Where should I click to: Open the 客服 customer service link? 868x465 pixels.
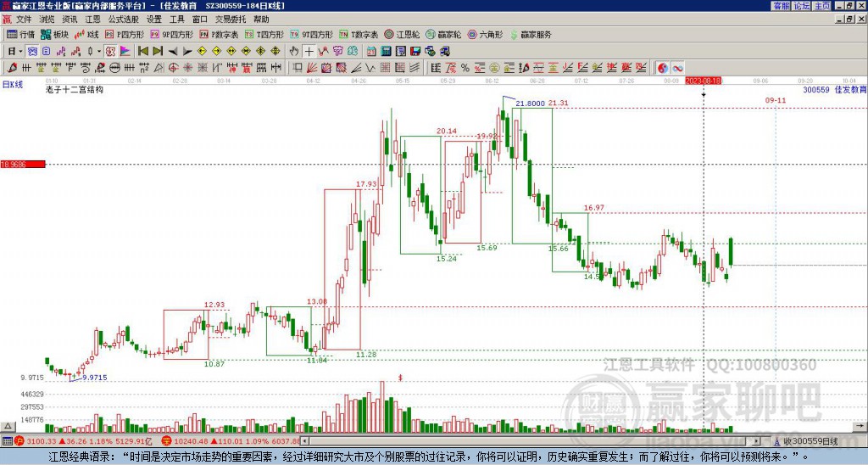(781, 6)
